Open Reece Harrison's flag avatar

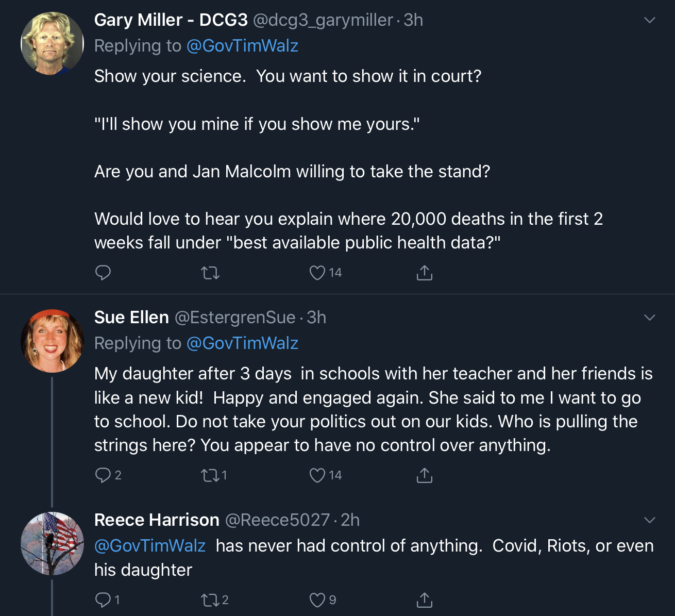(52, 543)
